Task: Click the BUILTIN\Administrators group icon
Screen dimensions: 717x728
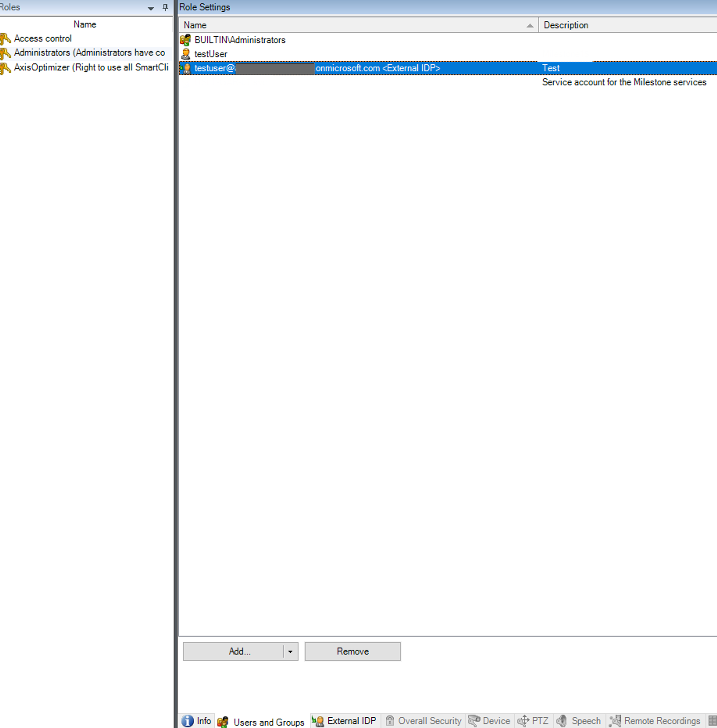Action: click(x=186, y=39)
